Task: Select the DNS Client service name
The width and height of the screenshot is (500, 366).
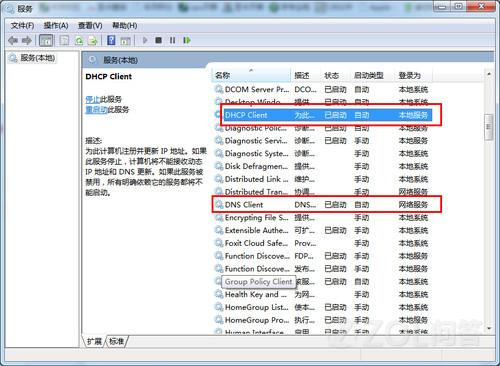Action: coord(244,204)
